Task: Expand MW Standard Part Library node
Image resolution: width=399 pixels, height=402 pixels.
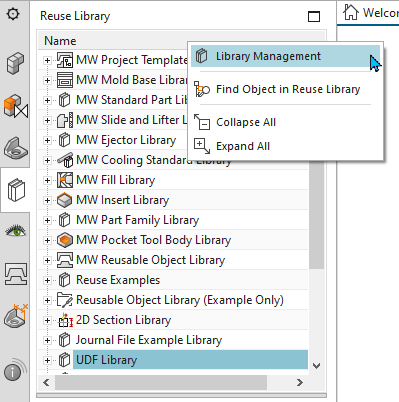Action: click(47, 100)
